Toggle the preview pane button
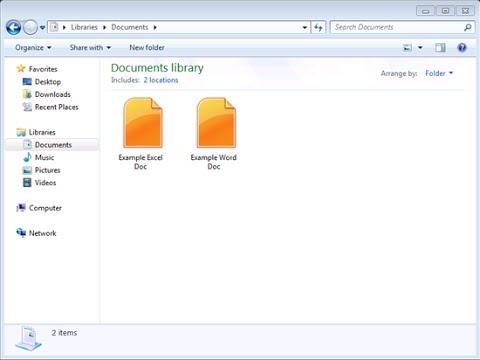This screenshot has height=360, width=480. click(440, 48)
